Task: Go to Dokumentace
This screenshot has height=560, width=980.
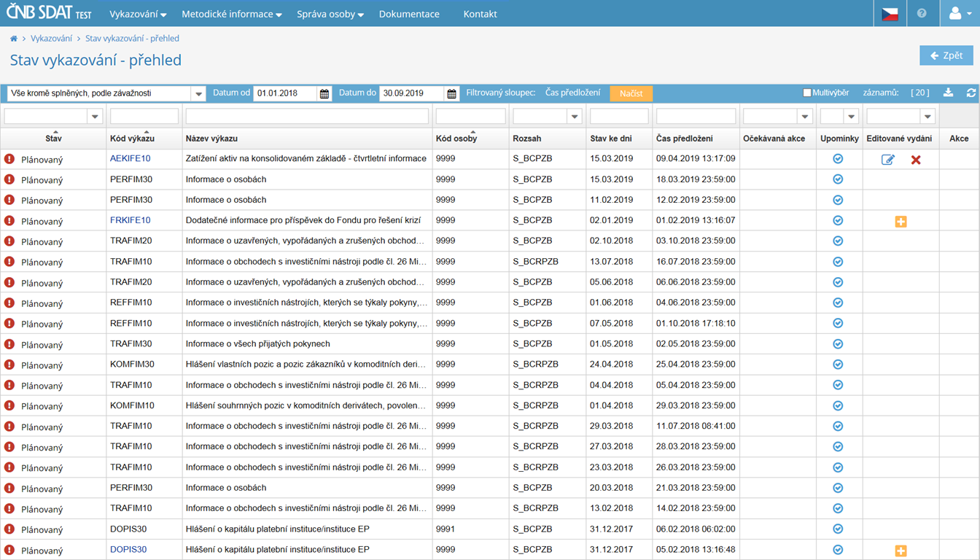Action: (409, 14)
